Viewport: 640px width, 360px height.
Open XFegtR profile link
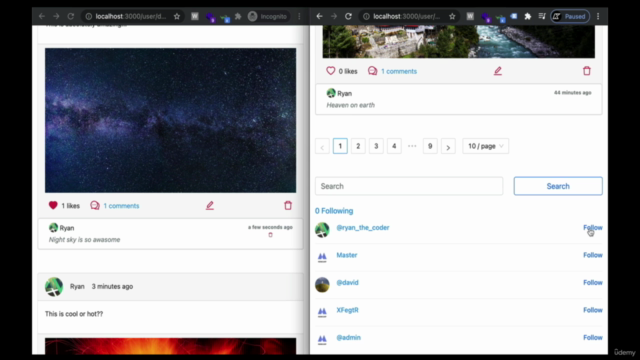pyautogui.click(x=347, y=310)
